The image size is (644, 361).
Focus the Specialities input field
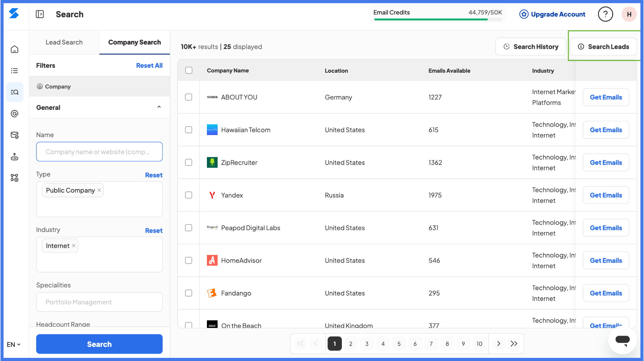99,302
